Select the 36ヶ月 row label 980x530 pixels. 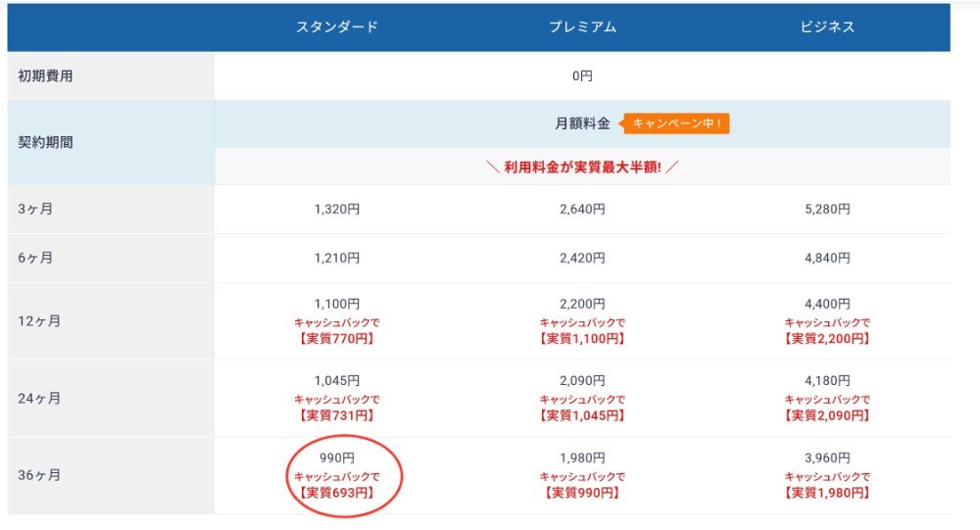coord(39,475)
